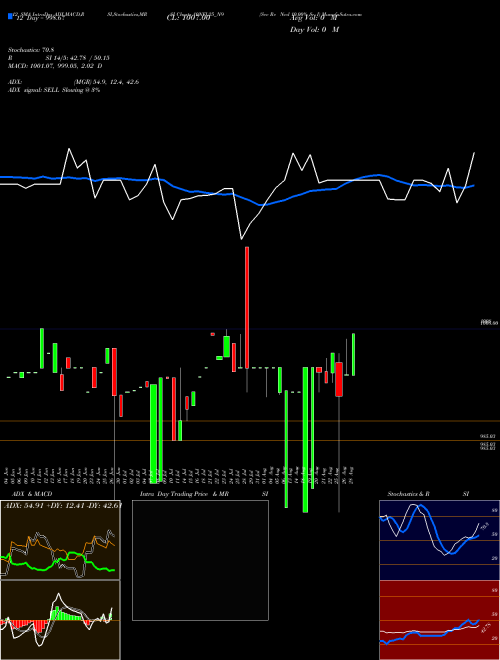Click the tallest red candlestick in price chart
This screenshot has width=500, height=660.
[x=247, y=307]
